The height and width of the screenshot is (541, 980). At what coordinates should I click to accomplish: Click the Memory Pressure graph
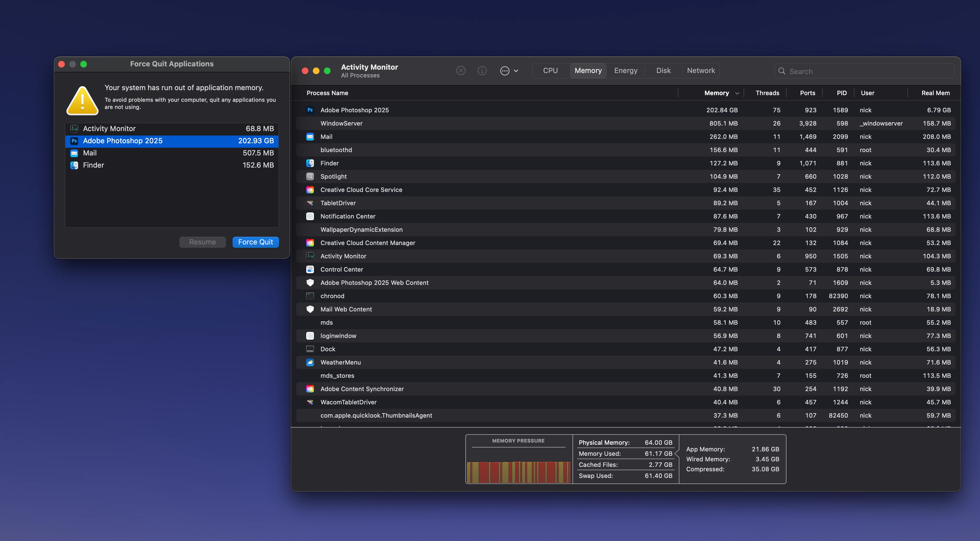click(518, 472)
